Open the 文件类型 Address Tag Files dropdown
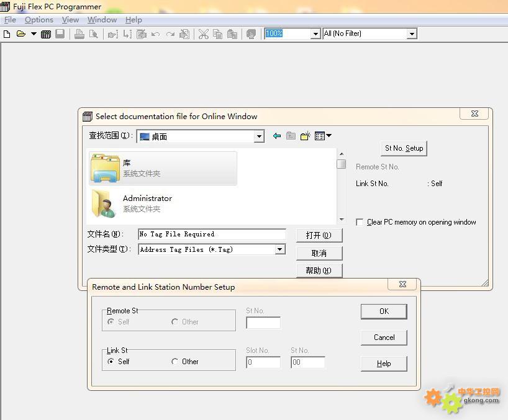This screenshot has height=420, width=508. [x=280, y=249]
